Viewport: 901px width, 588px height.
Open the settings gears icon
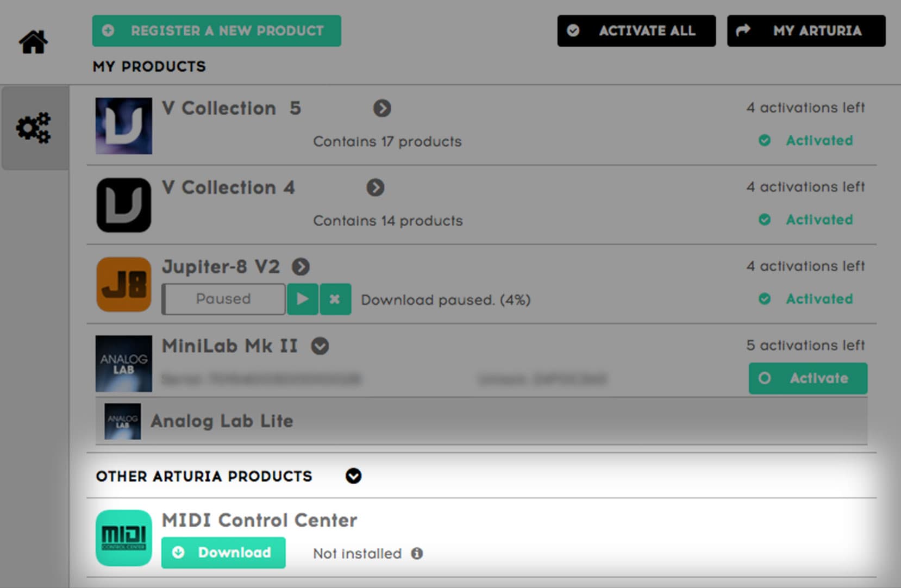click(33, 128)
